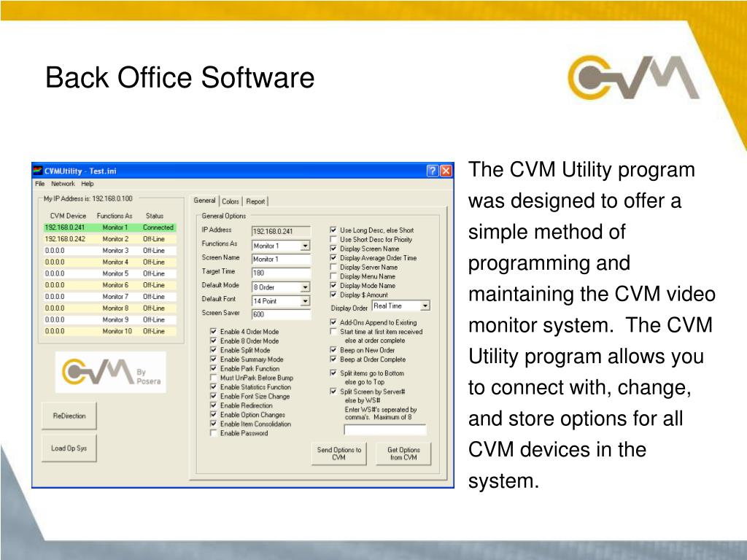The width and height of the screenshot is (747, 560).
Task: Toggle Enable Park Function
Action: (x=214, y=368)
